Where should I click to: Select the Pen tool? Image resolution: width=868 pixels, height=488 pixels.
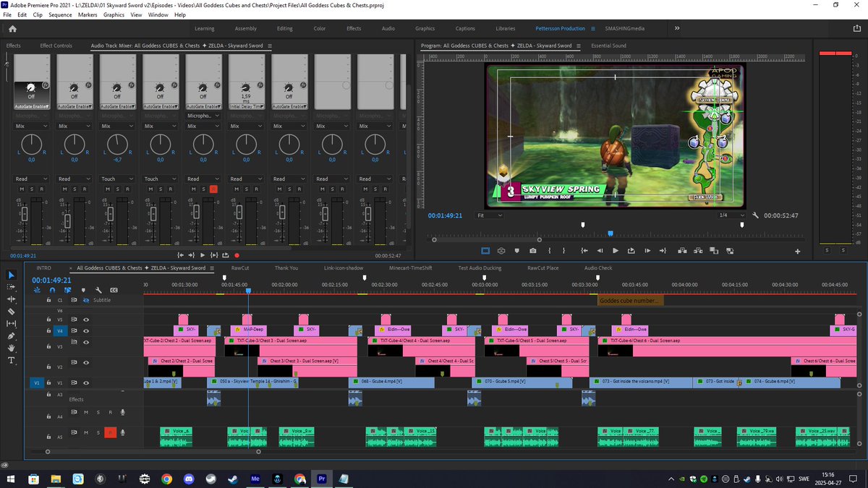pos(12,336)
